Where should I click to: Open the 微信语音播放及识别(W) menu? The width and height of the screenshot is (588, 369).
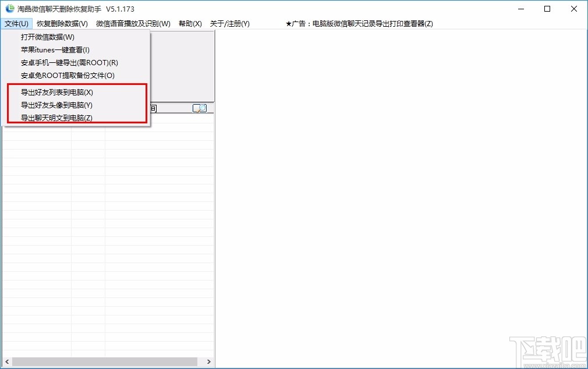tap(133, 24)
